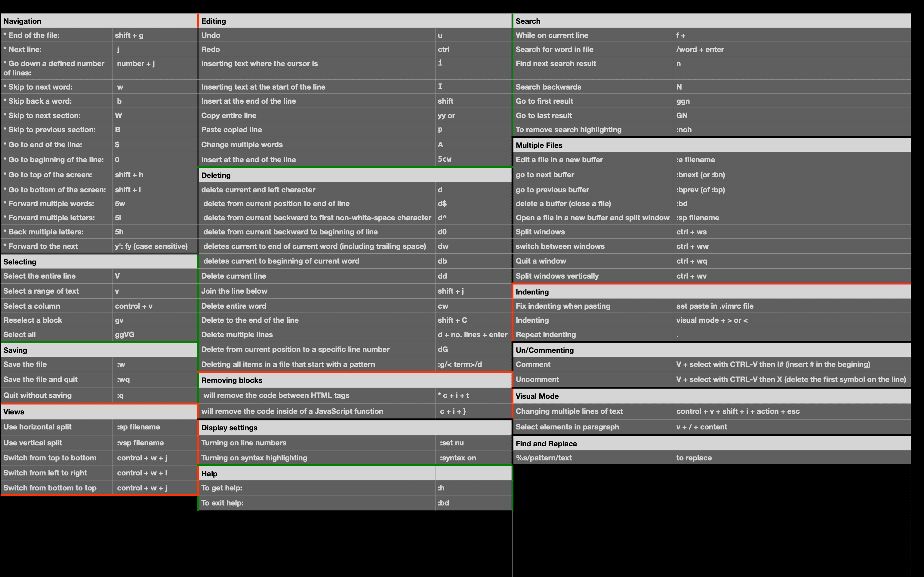Click the 'To get help:' cell

click(221, 488)
